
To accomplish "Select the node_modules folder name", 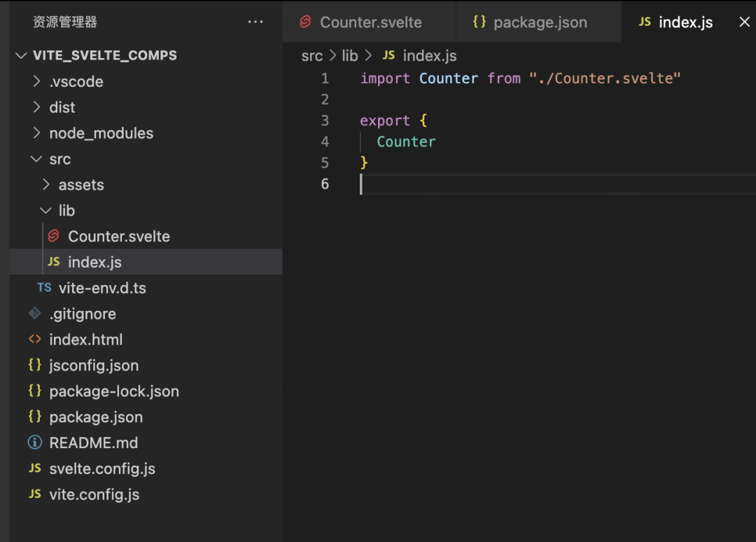I will tap(101, 133).
